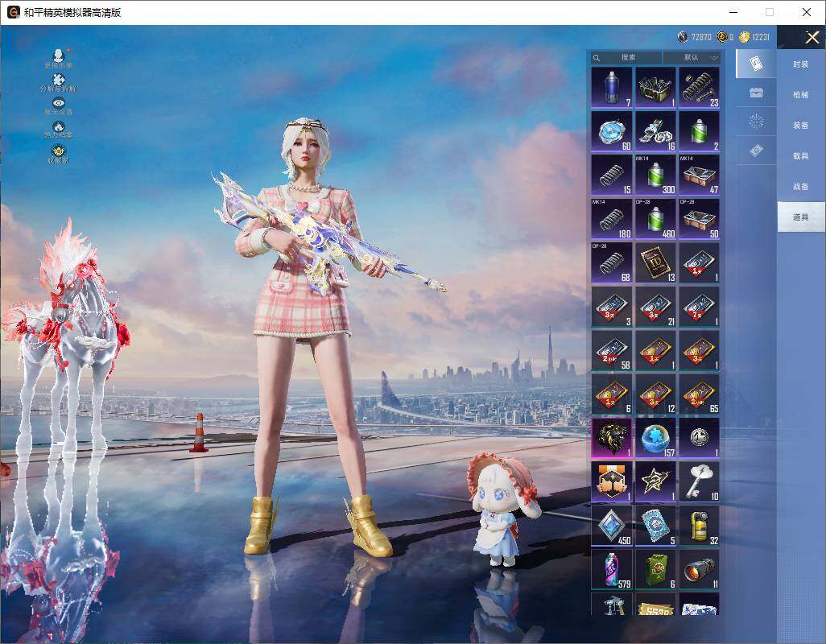Switch to the 战备 tab

pyautogui.click(x=801, y=187)
